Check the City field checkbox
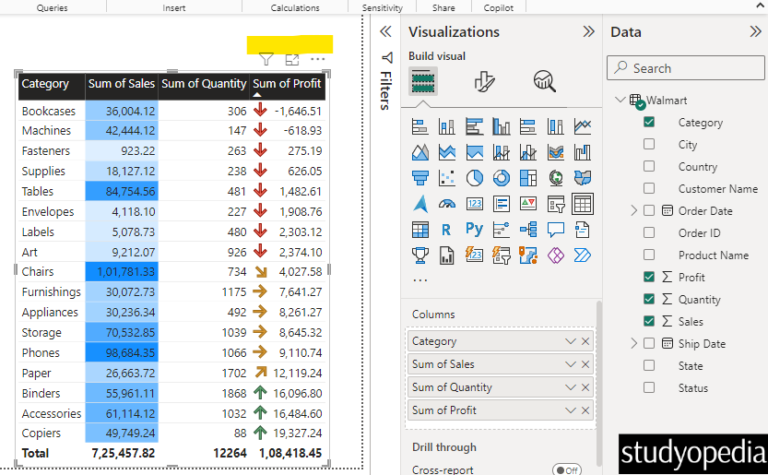The image size is (768, 475). click(649, 144)
